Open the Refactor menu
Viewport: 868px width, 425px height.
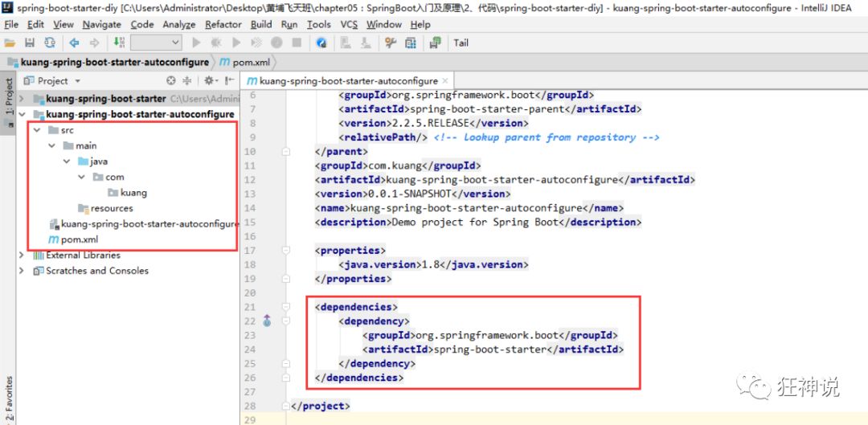[223, 24]
